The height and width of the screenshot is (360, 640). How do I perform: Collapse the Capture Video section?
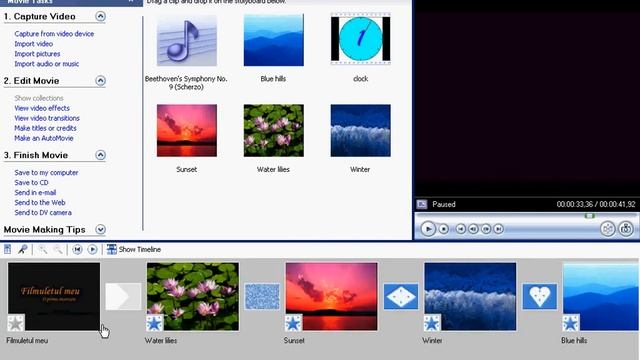(100, 16)
